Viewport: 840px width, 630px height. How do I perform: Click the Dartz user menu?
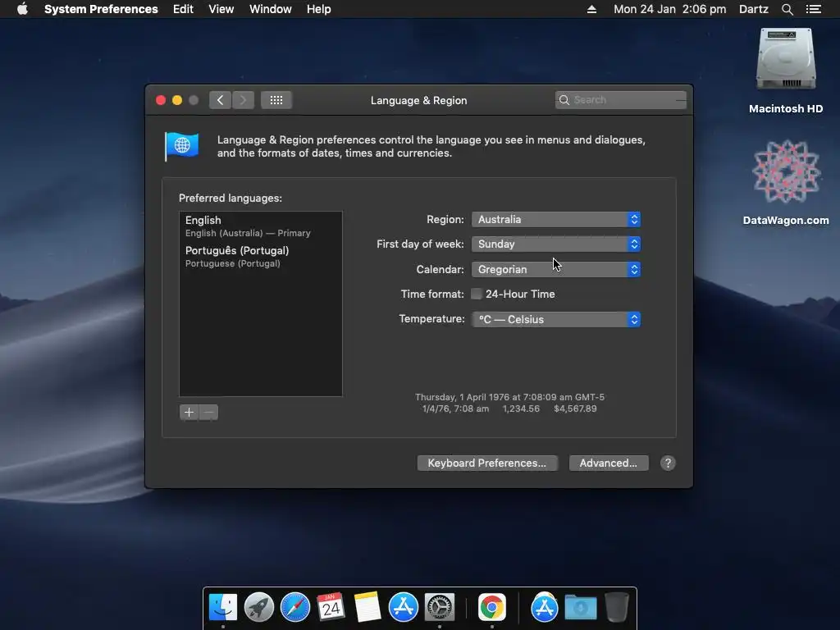point(753,9)
